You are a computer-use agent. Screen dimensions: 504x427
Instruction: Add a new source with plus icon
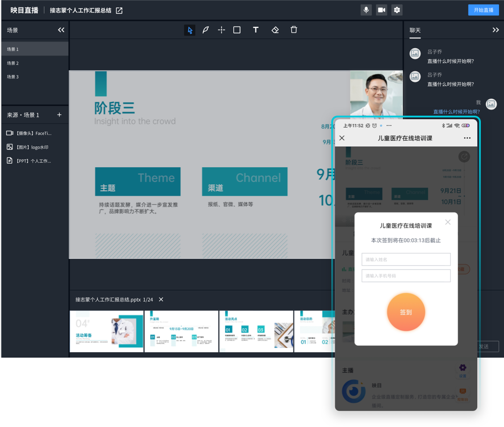pos(59,115)
